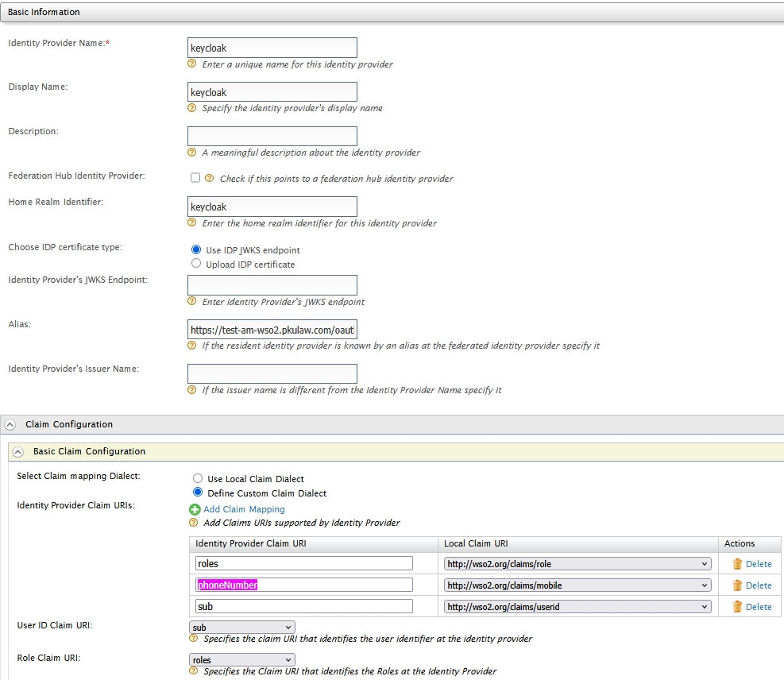Open local claim dropdown for roles row
This screenshot has height=680, width=784.
577,564
